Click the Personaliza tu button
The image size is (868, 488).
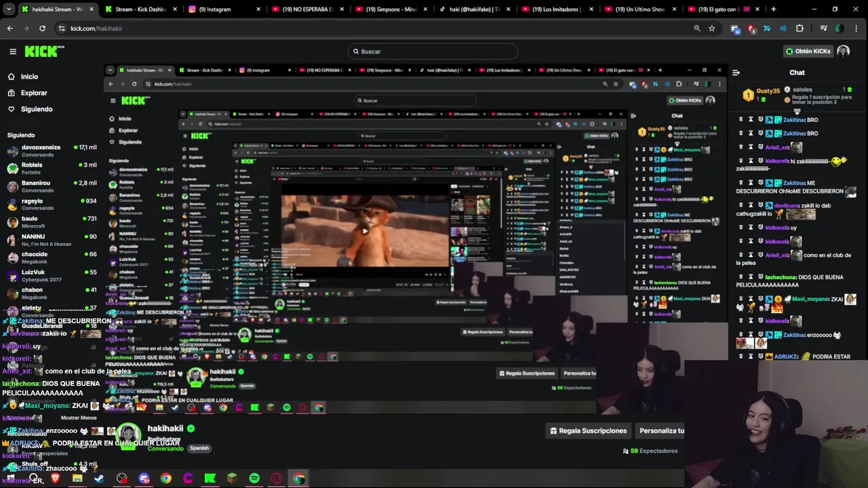(x=661, y=430)
